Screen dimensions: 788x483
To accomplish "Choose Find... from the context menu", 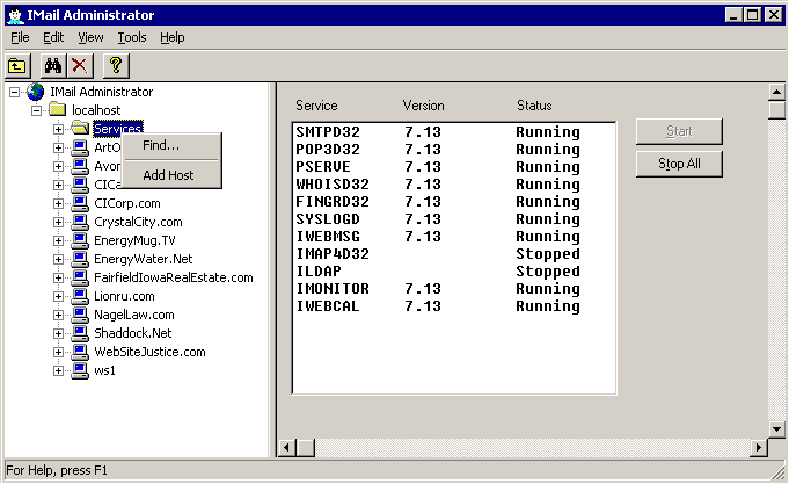I will [161, 146].
